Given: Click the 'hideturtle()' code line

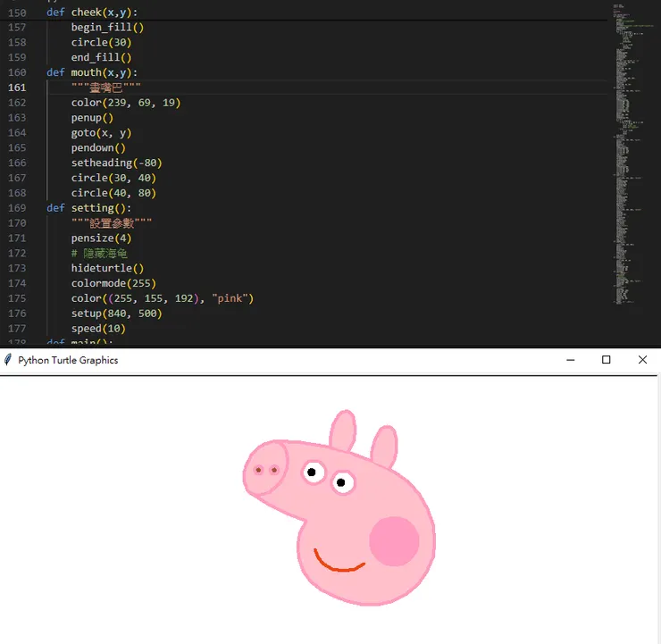Looking at the screenshot, I should coord(107,269).
